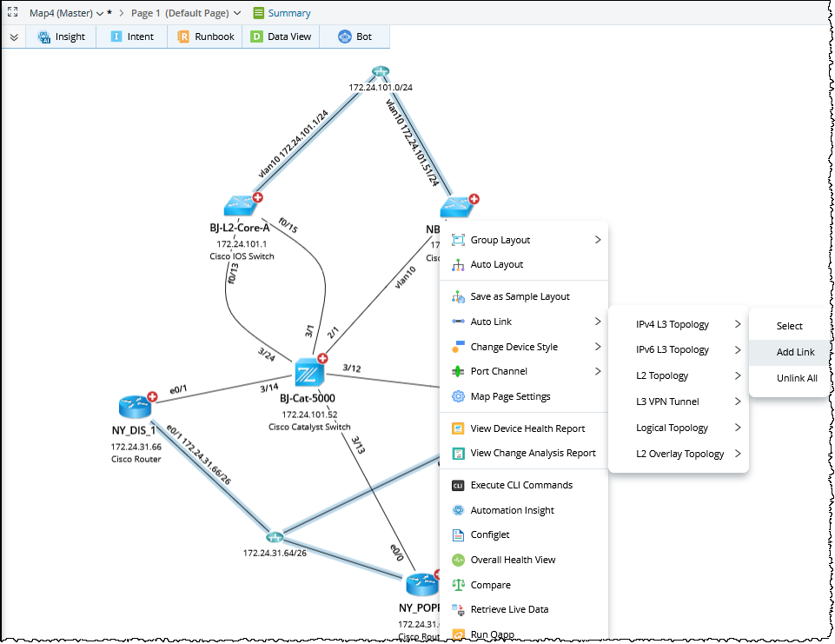Click red plus on BJ-L2-Core-A
Image resolution: width=835 pixels, height=644 pixels.
coord(258,197)
